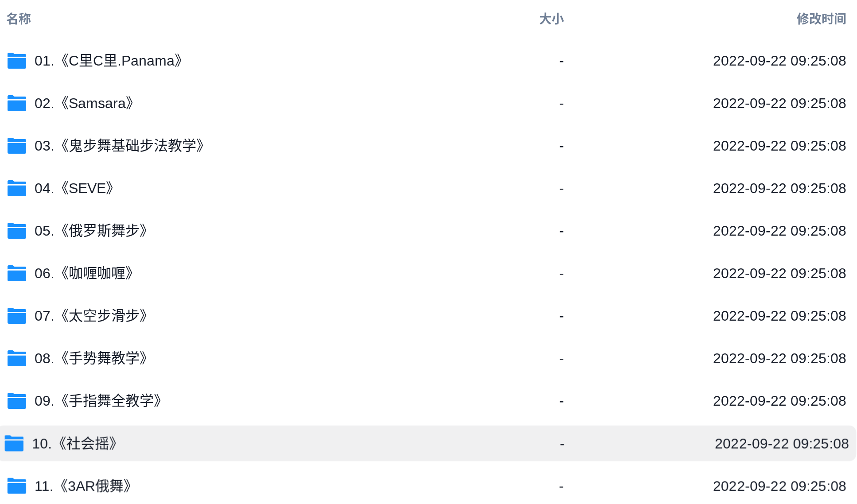
Task: Click the folder icon for 11.《3AR俄舞》
Action: [17, 486]
